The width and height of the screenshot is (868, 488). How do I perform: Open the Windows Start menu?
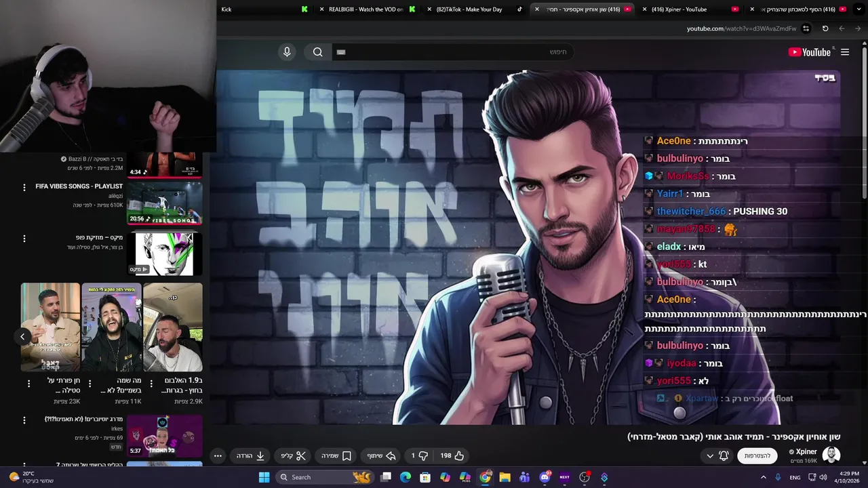tap(264, 477)
